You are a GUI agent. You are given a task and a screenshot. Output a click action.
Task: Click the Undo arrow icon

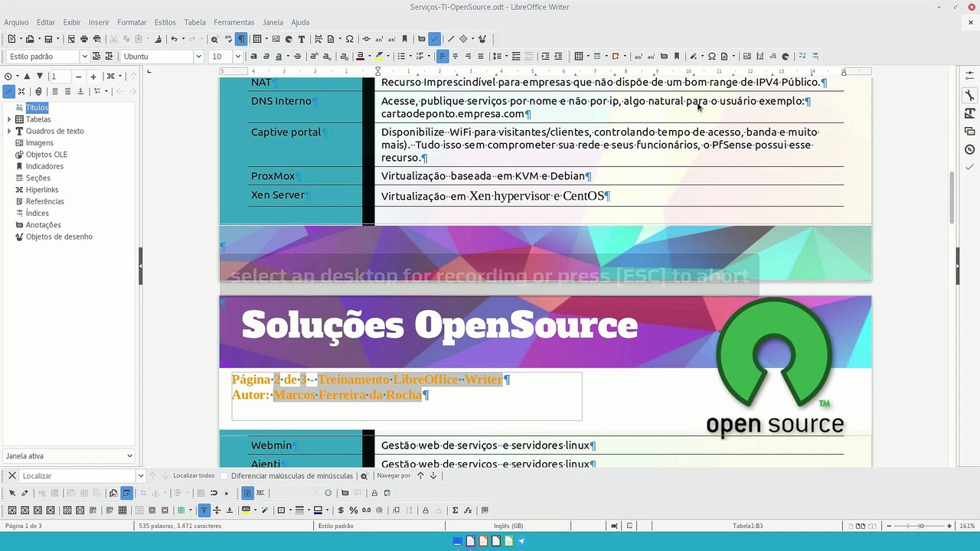pyautogui.click(x=174, y=39)
